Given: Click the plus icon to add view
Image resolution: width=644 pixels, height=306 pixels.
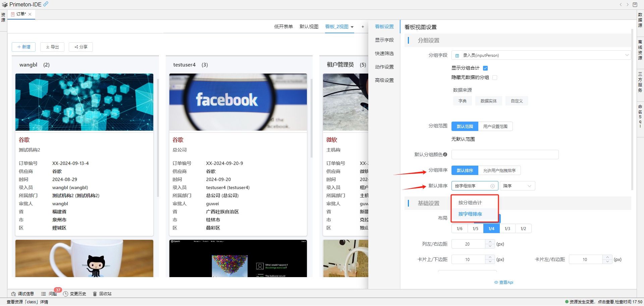Looking at the screenshot, I should pos(363,27).
